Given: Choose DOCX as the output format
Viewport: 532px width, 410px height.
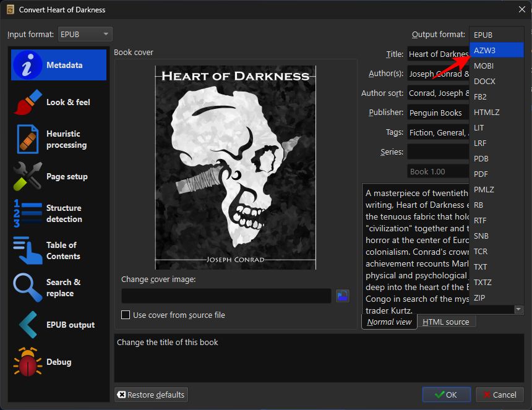Looking at the screenshot, I should [x=497, y=82].
